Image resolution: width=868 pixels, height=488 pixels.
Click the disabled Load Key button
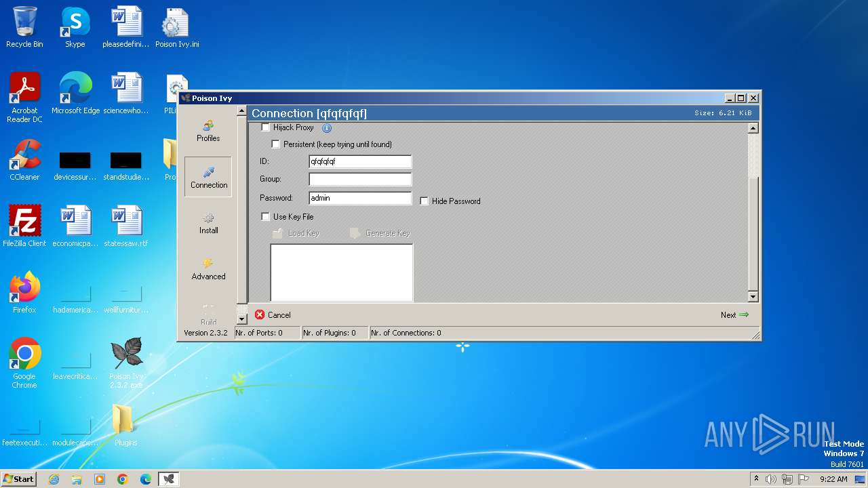(x=296, y=233)
